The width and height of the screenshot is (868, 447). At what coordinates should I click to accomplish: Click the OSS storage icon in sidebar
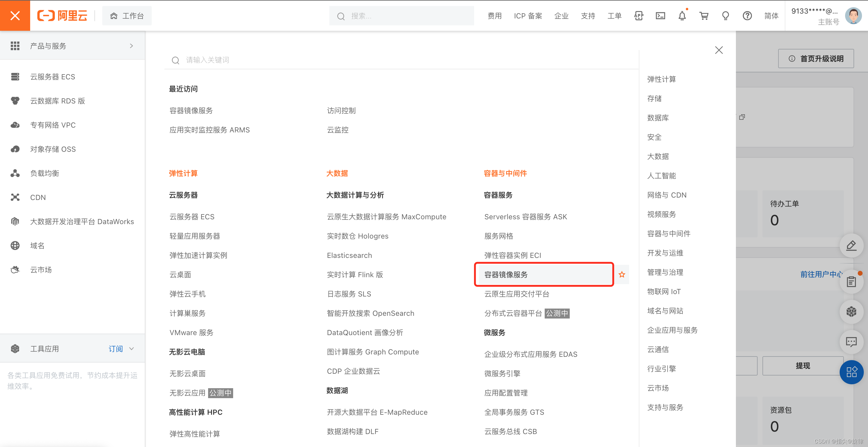15,149
